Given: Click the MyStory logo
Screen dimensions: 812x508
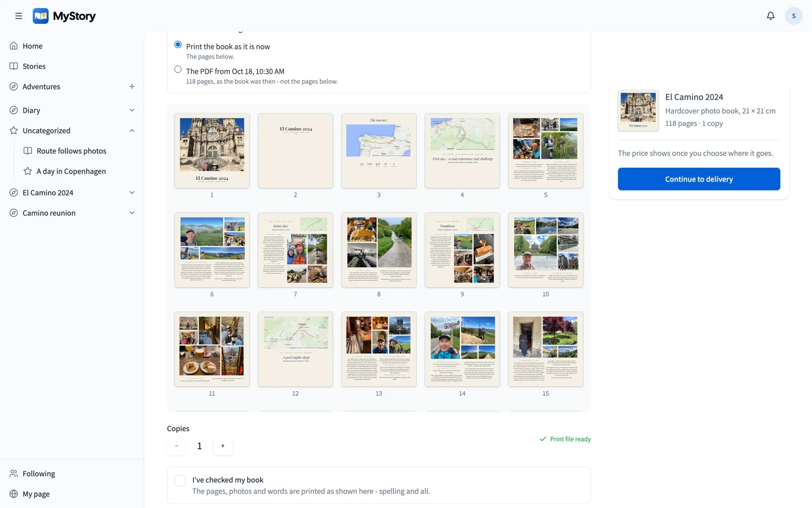Looking at the screenshot, I should pos(64,16).
